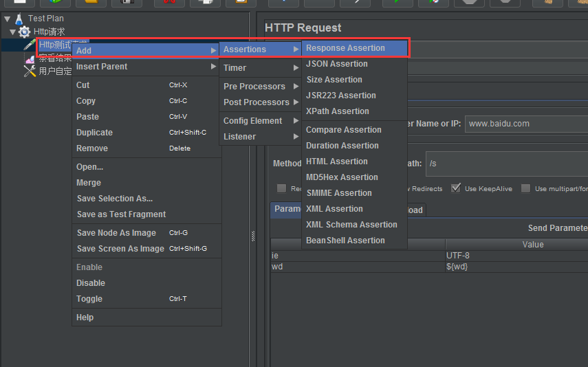The image size is (588, 367).
Task: Add an XPath Assertion
Action: (x=354, y=111)
